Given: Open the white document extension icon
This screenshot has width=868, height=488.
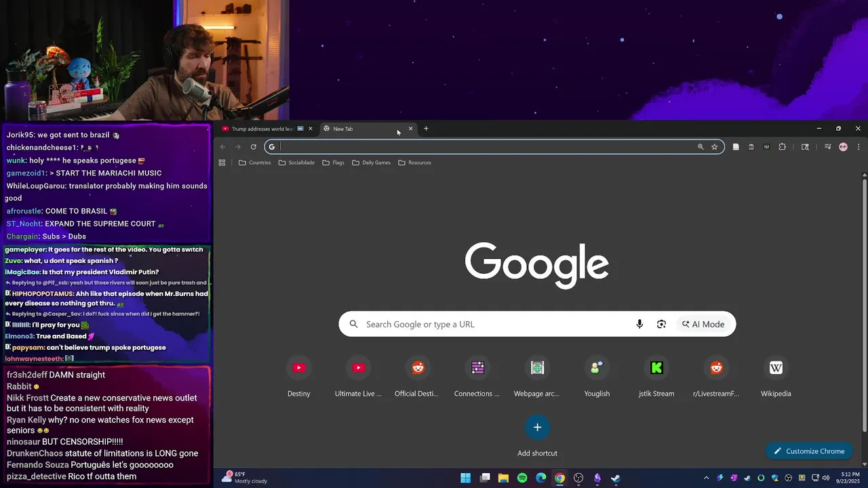Looking at the screenshot, I should [x=736, y=146].
